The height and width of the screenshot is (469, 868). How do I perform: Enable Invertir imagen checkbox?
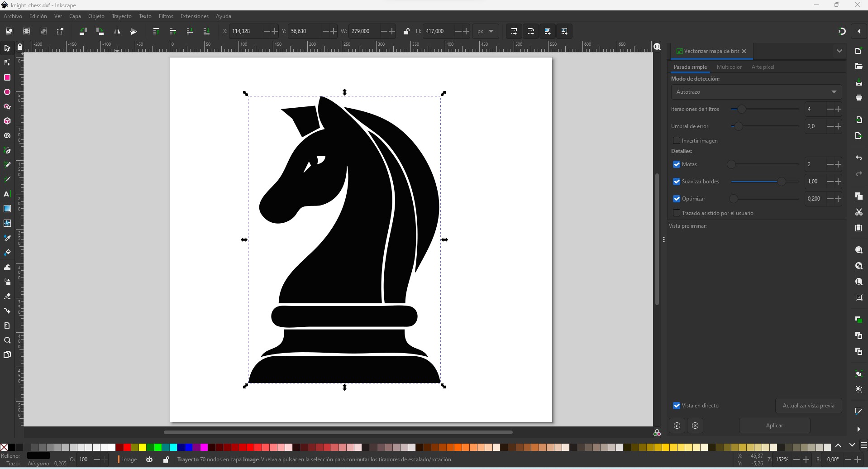(x=677, y=141)
